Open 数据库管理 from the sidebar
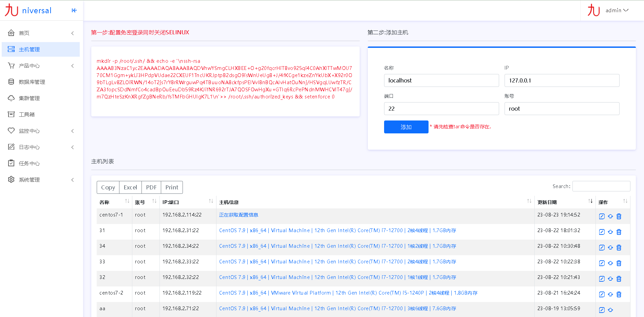 tap(32, 82)
